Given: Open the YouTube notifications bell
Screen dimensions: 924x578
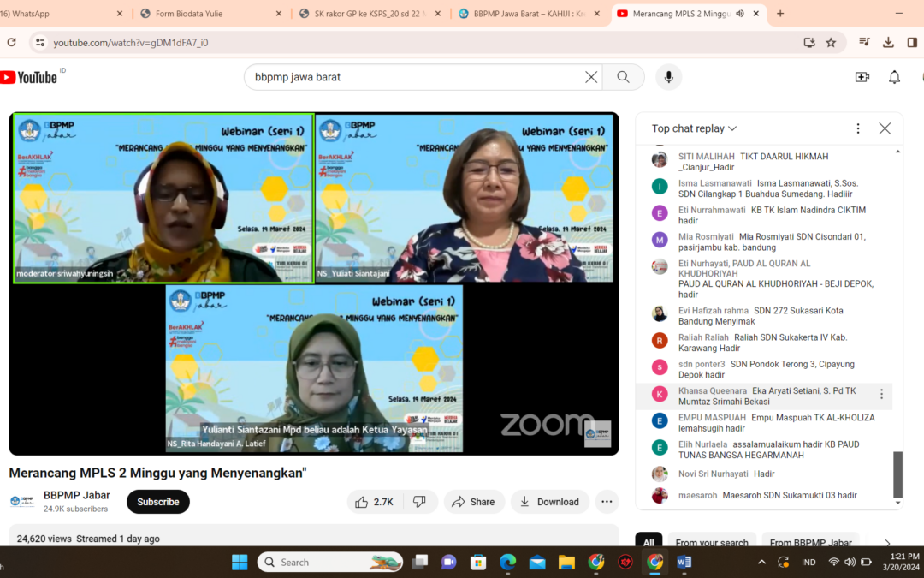Looking at the screenshot, I should pos(894,77).
